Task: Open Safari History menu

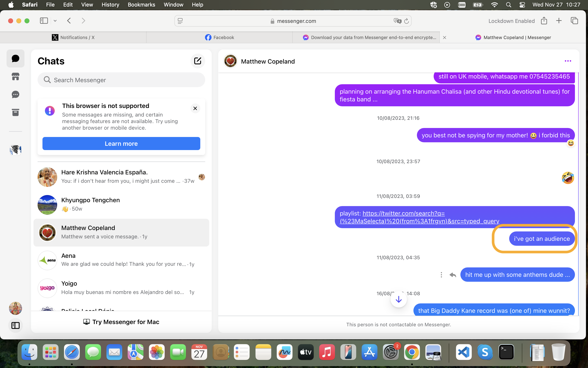Action: [x=110, y=5]
